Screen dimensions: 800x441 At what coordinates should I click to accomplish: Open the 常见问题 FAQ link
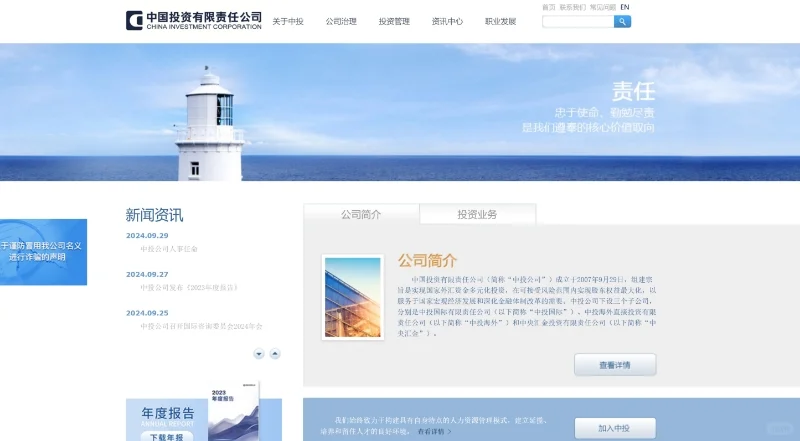tap(603, 7)
